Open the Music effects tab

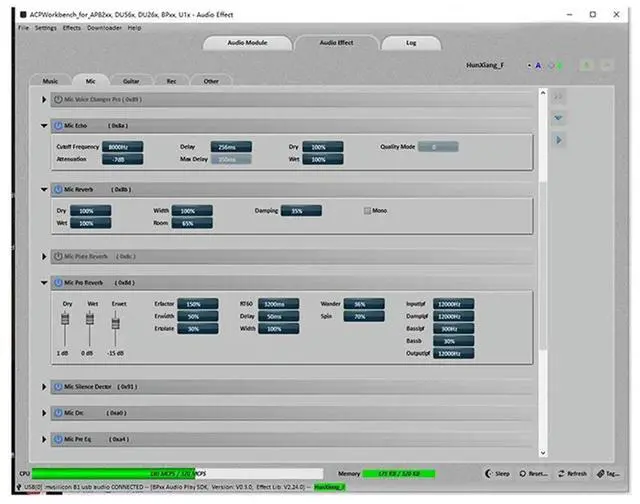[50, 81]
